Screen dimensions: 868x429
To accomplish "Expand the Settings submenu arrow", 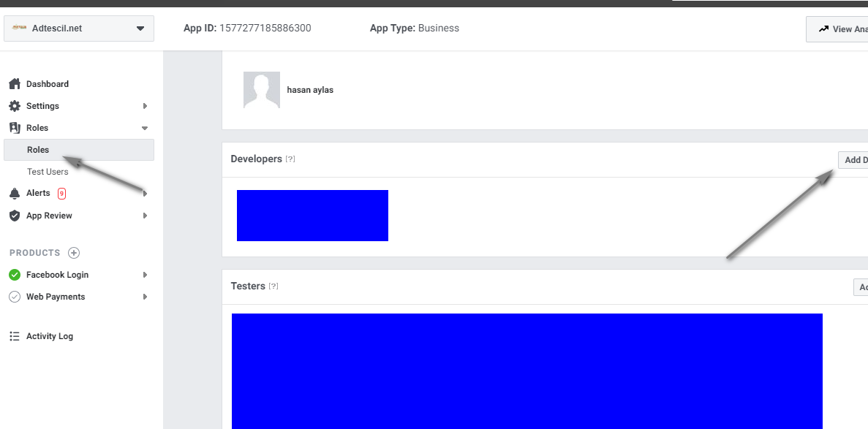I will pyautogui.click(x=145, y=106).
